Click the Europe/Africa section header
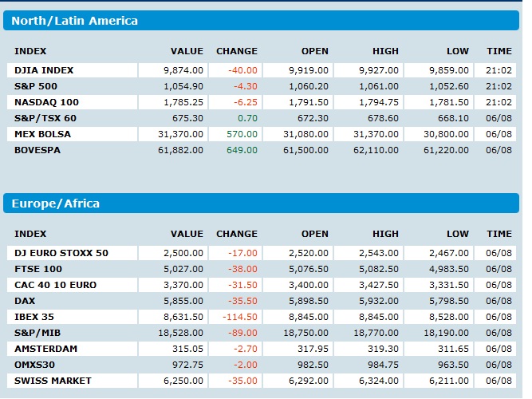 coord(261,203)
